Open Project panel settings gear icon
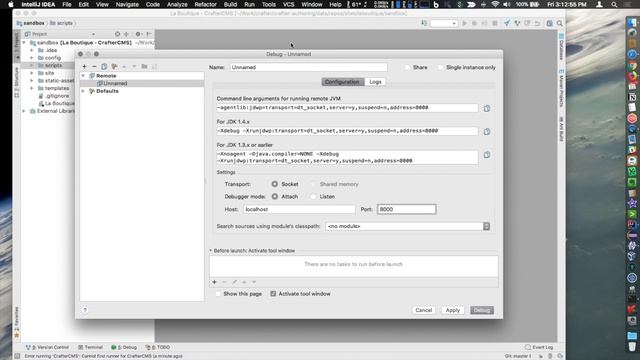 pyautogui.click(x=138, y=34)
